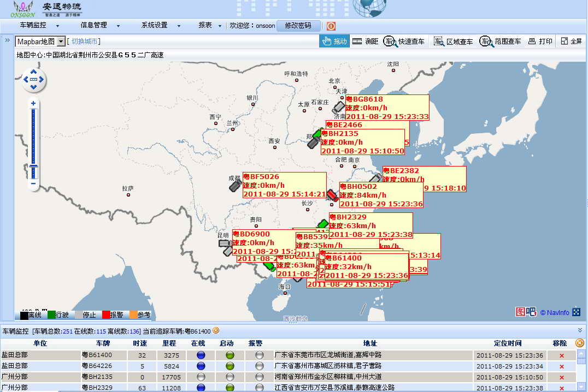The width and height of the screenshot is (588, 392).
Task: Click the overview map icon next to NavInfo
Action: click(x=577, y=312)
